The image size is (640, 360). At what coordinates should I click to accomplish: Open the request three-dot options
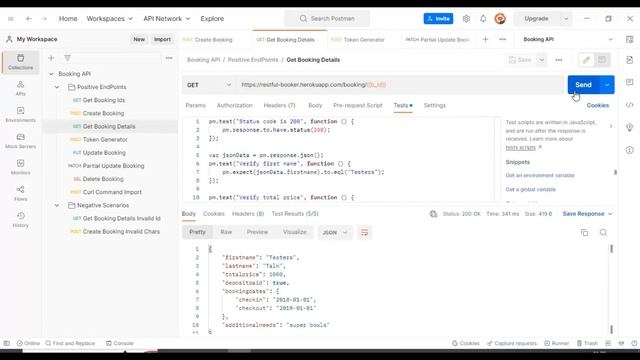[x=559, y=60]
